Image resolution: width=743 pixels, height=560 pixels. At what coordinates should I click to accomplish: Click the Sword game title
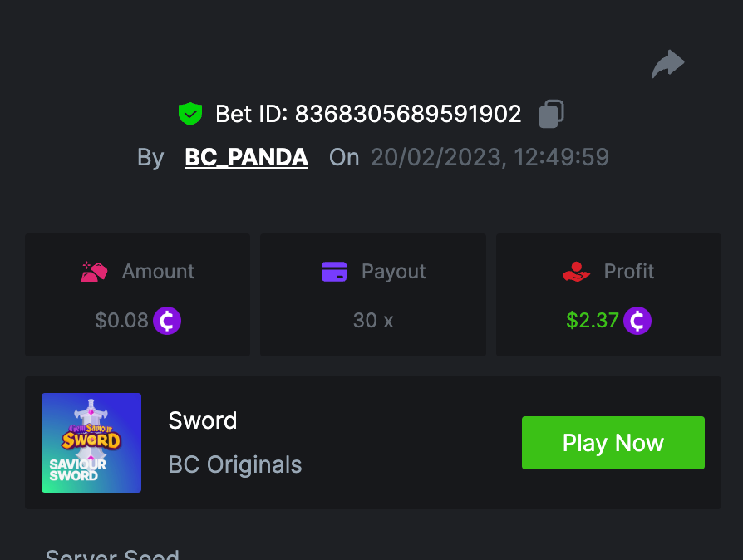pyautogui.click(x=203, y=420)
